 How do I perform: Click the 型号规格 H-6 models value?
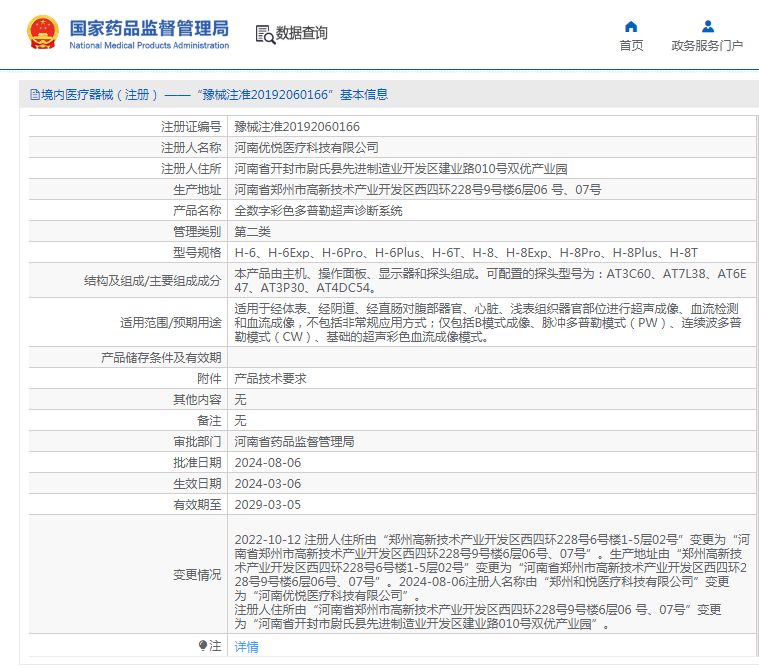click(466, 253)
